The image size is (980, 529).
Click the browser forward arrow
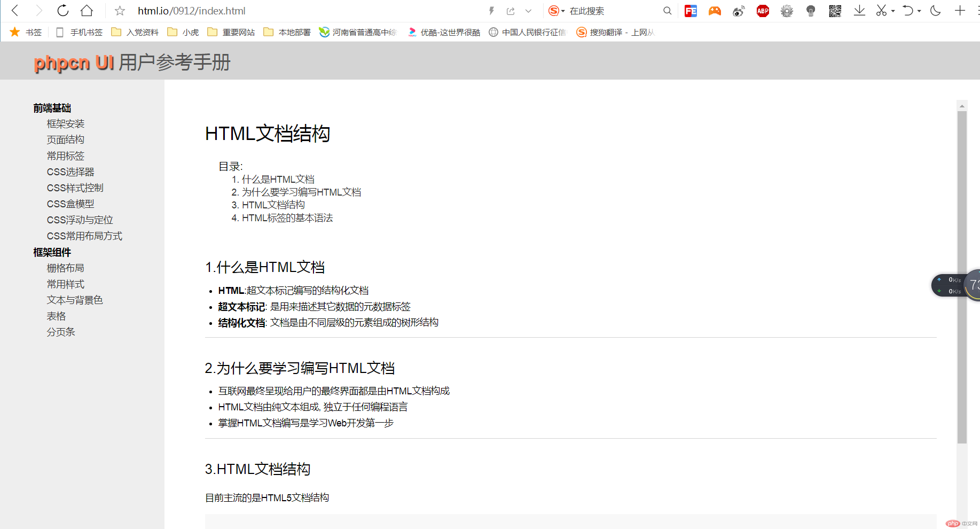point(38,11)
